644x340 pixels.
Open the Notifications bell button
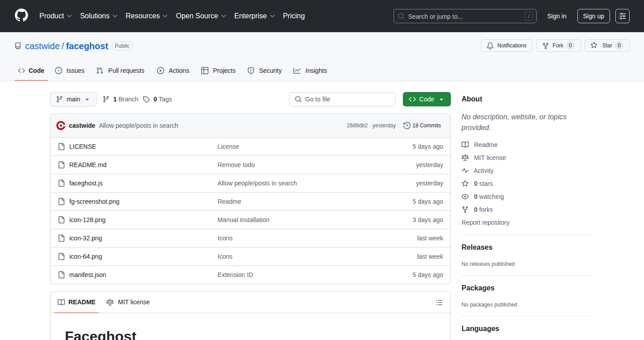click(x=507, y=46)
